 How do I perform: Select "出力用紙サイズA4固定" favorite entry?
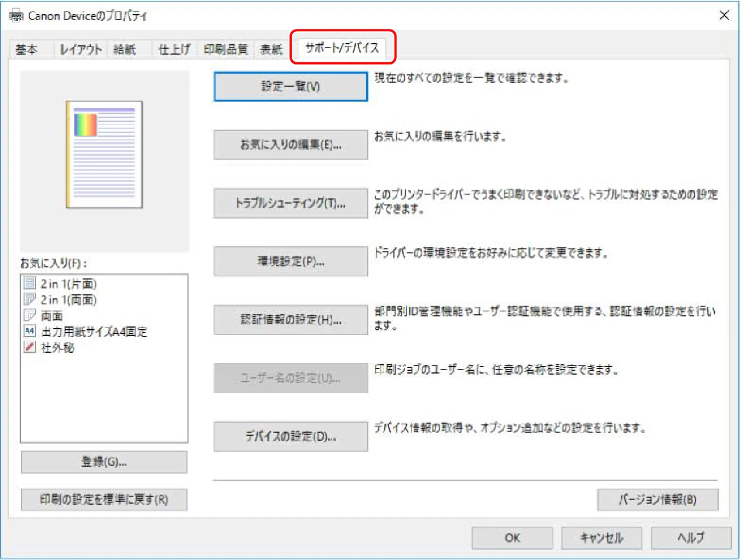pos(94,331)
